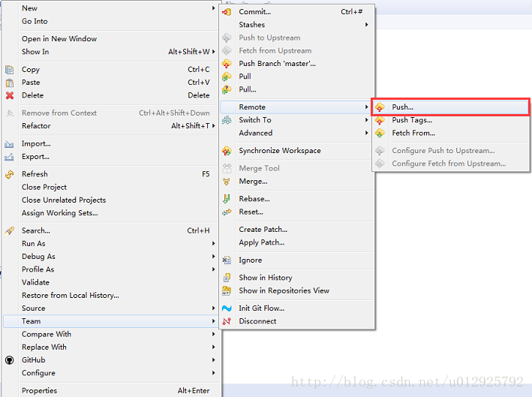Click the Copy icon in context menu

click(10, 70)
